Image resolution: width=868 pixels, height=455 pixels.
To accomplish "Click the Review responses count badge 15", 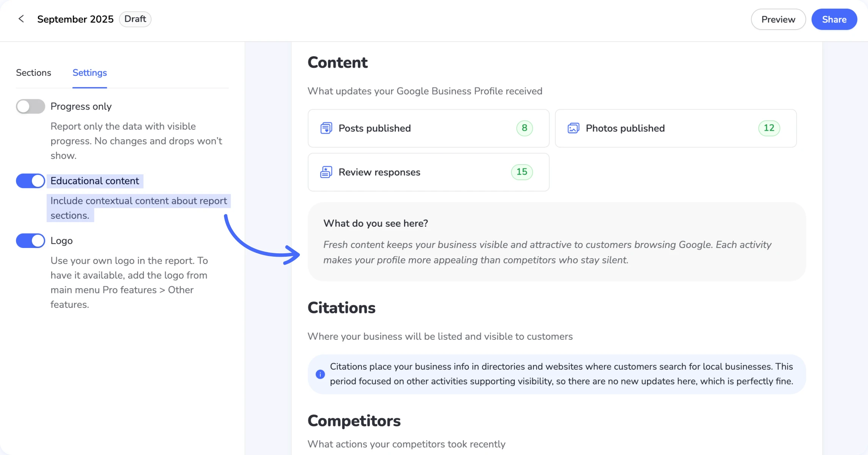I will 522,172.
